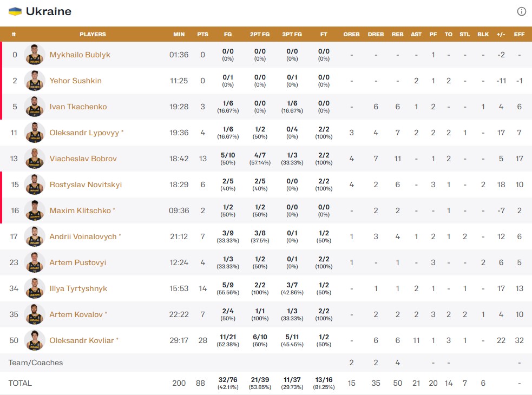Click Artem Kovalov's headshot thumbnail

pos(35,314)
